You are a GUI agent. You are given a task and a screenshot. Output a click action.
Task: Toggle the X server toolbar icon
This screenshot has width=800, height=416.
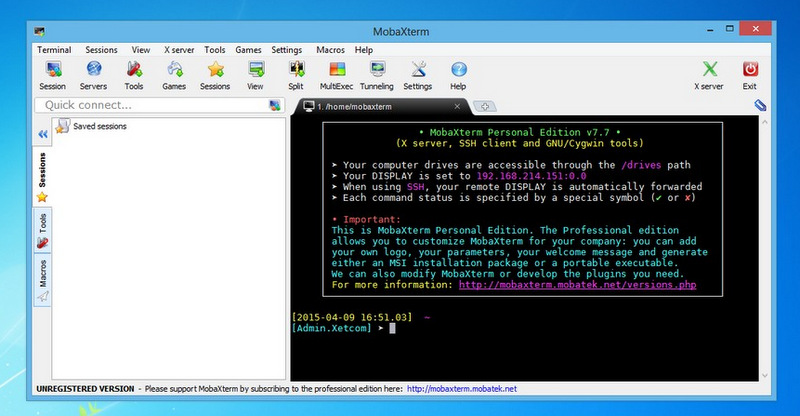click(x=709, y=75)
